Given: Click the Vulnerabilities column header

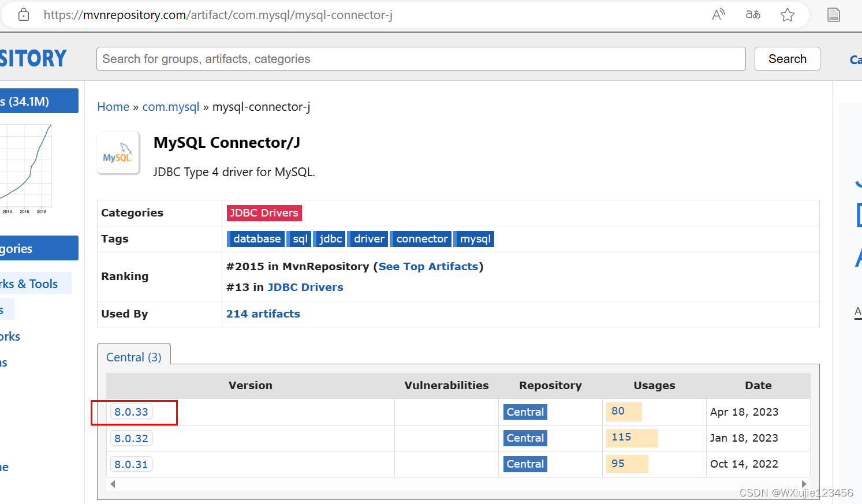Looking at the screenshot, I should [446, 386].
